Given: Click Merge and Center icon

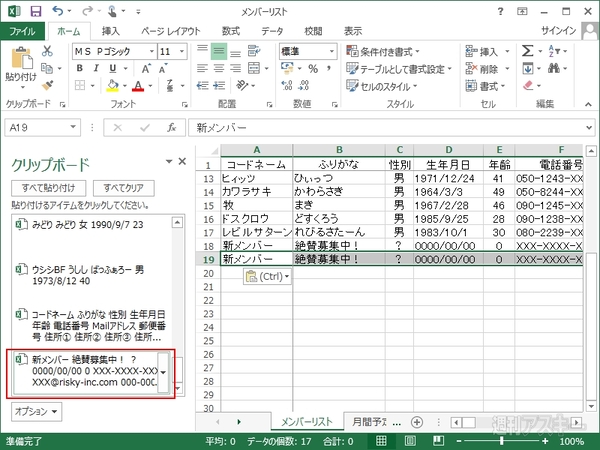Looking at the screenshot, I should pos(254,68).
